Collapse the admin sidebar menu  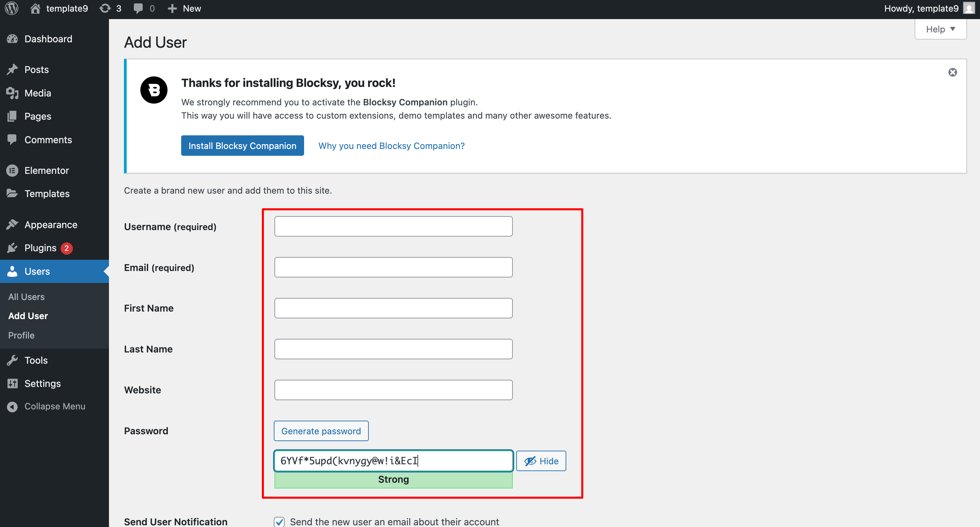click(x=54, y=406)
